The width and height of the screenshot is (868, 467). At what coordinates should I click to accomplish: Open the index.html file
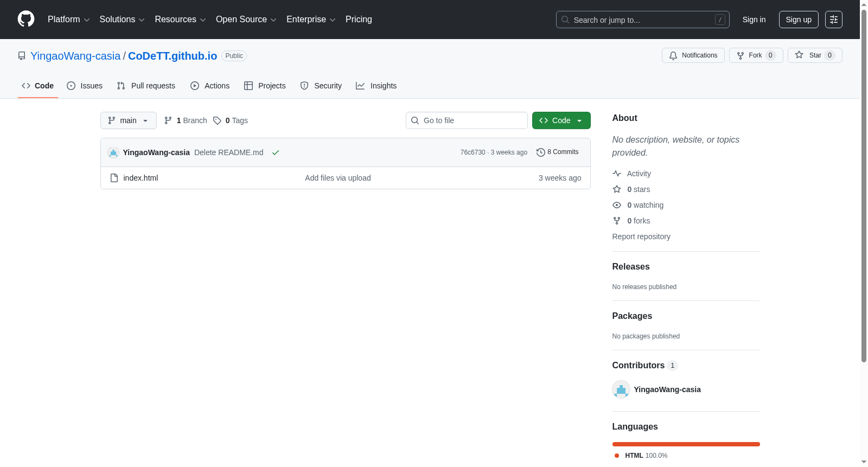point(141,178)
